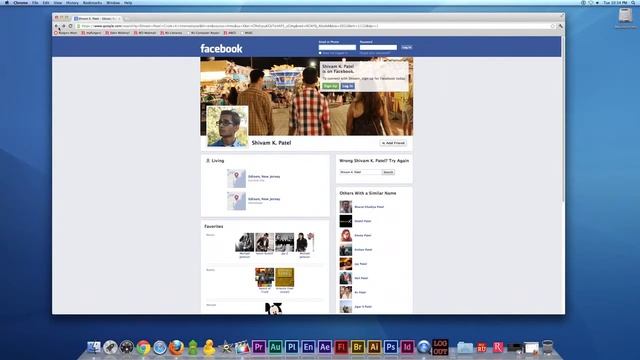Open the Edit menu
Screen dimensions: 640x360
click(x=46, y=2)
